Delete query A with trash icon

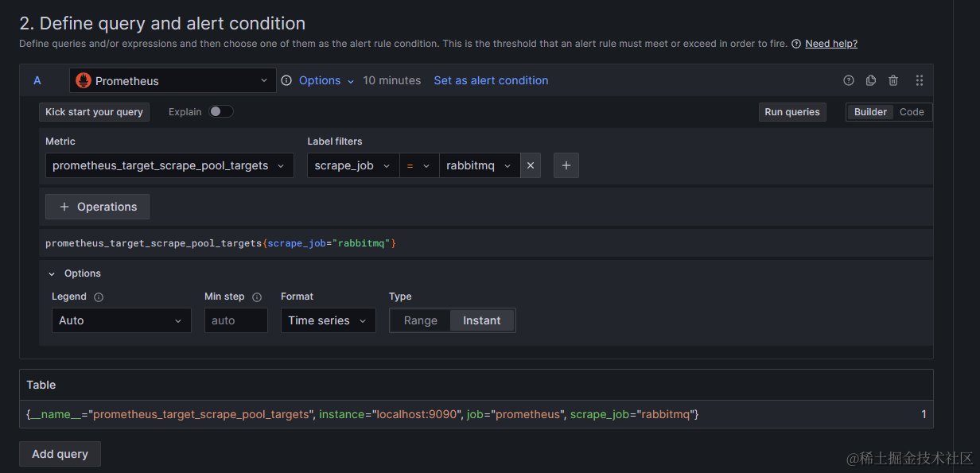pos(893,80)
